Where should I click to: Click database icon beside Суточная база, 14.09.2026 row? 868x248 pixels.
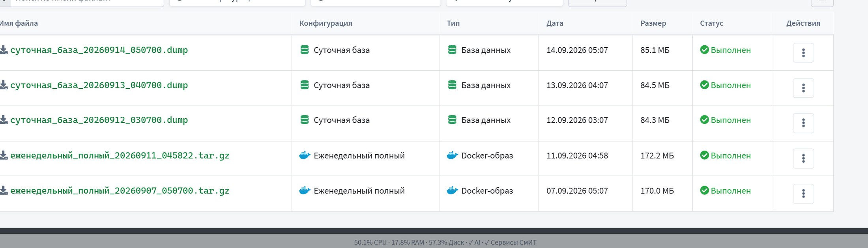tap(305, 50)
